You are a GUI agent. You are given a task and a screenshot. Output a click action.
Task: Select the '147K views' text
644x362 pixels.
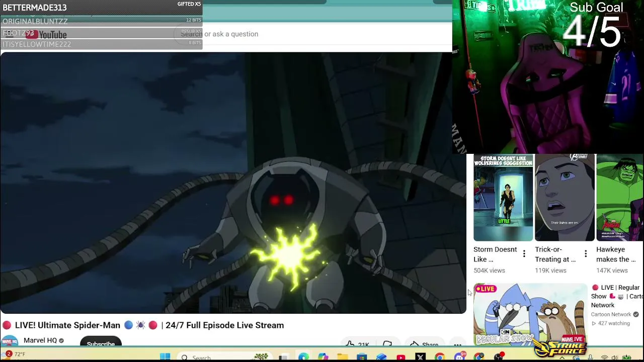click(x=612, y=270)
